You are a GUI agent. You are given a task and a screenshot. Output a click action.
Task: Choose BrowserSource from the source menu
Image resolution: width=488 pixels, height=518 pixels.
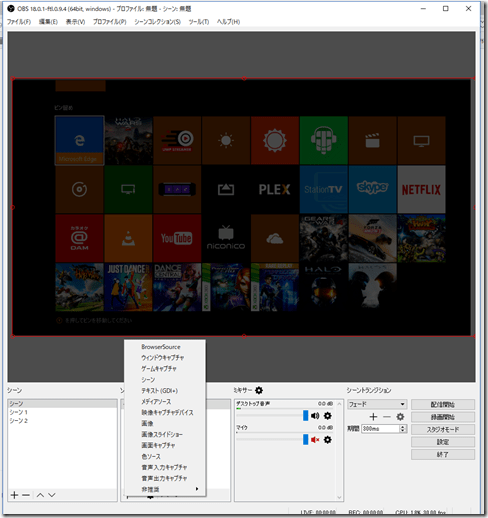(x=165, y=347)
